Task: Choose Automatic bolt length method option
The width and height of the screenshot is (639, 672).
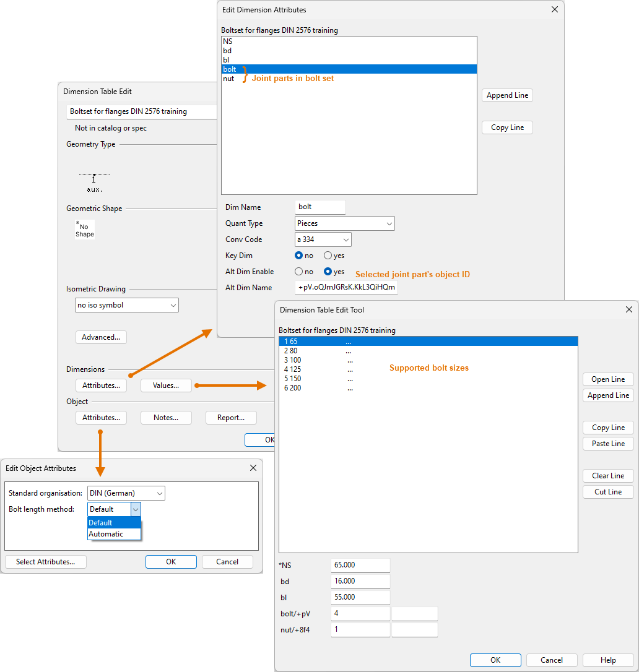Action: point(106,534)
